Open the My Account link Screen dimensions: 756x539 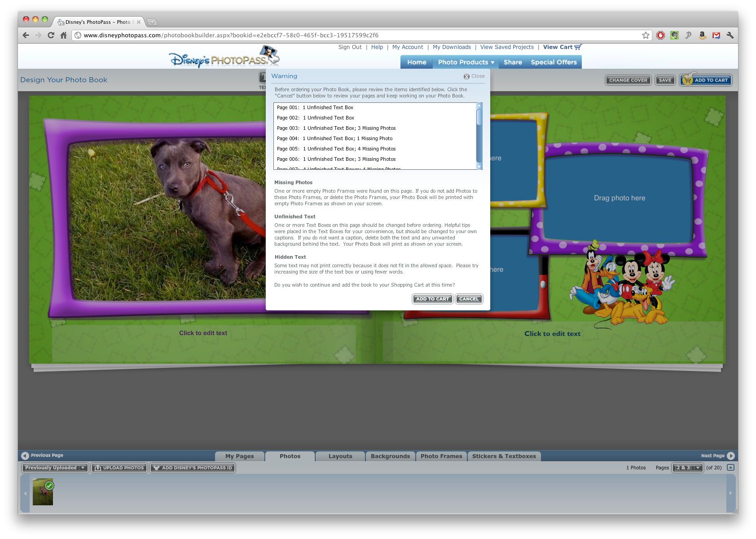tap(408, 47)
